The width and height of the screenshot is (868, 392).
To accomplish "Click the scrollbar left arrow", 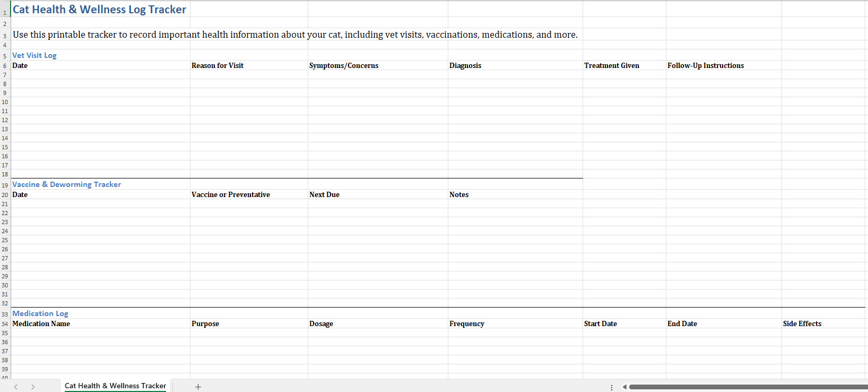I will [x=624, y=387].
